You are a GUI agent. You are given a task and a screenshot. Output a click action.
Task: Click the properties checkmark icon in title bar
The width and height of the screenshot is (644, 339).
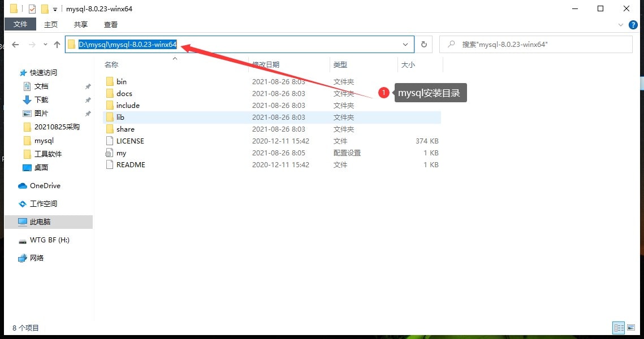32,8
